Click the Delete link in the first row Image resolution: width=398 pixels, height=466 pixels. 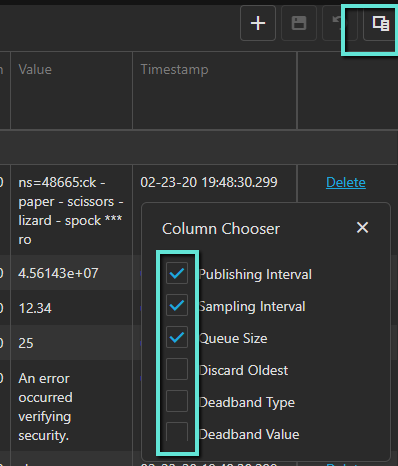pyautogui.click(x=346, y=182)
